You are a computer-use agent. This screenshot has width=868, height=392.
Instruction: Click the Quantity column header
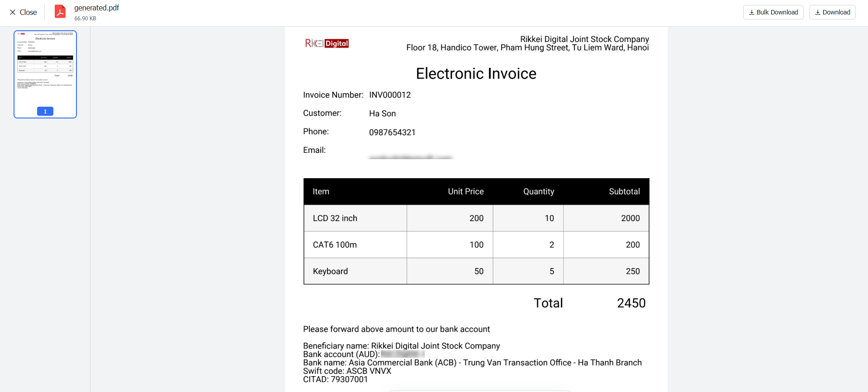[538, 192]
